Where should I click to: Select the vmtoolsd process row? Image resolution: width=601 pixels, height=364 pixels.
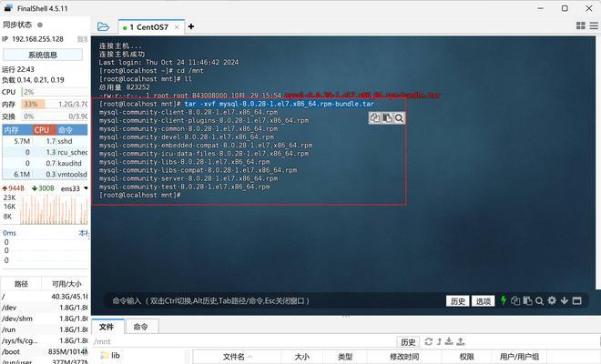click(x=45, y=175)
